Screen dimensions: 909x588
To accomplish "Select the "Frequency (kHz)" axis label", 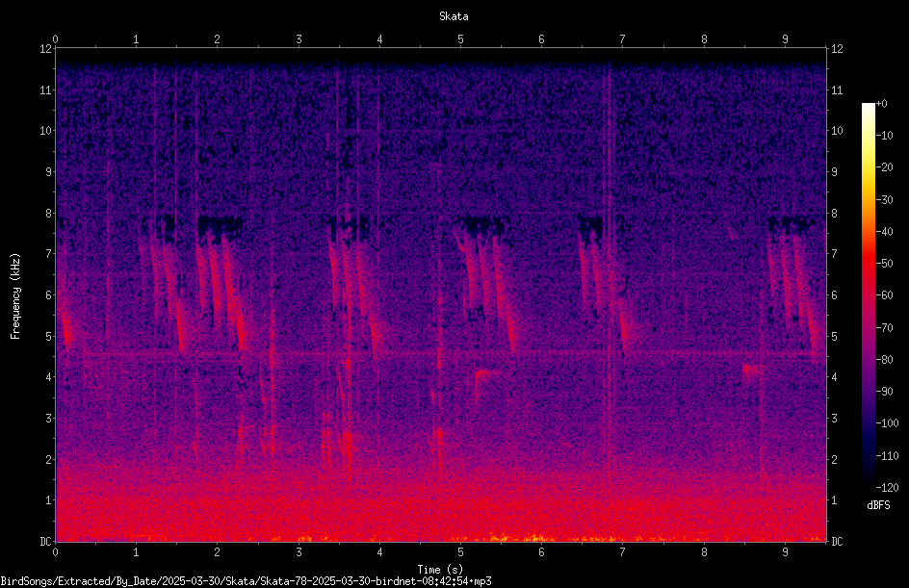I will point(15,296).
